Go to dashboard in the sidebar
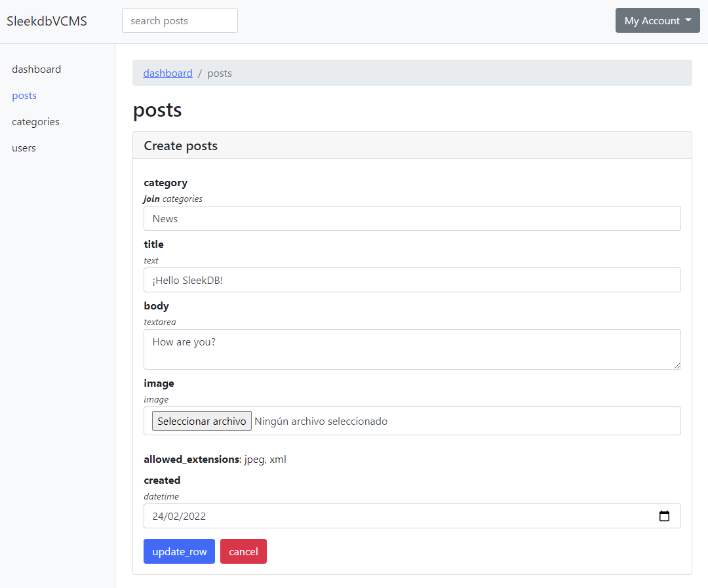This screenshot has width=708, height=588. click(37, 69)
